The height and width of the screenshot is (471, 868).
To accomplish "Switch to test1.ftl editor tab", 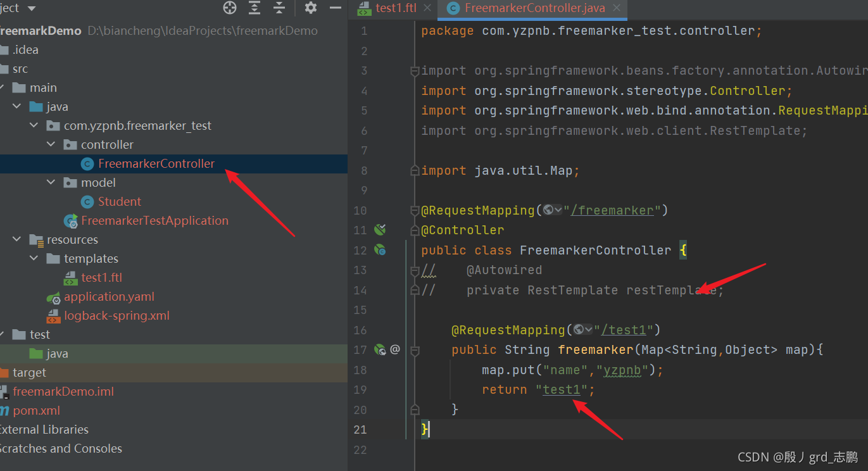I will click(x=394, y=8).
